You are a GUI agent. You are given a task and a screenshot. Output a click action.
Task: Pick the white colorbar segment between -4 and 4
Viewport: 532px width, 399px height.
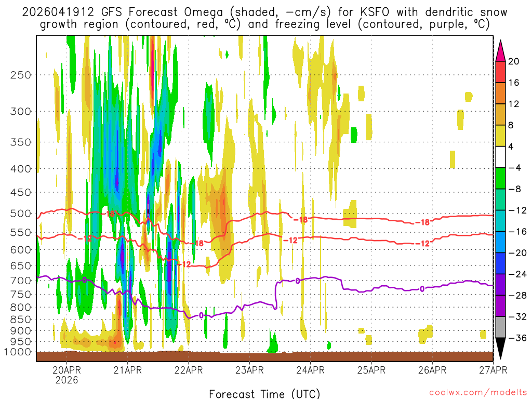(500, 157)
